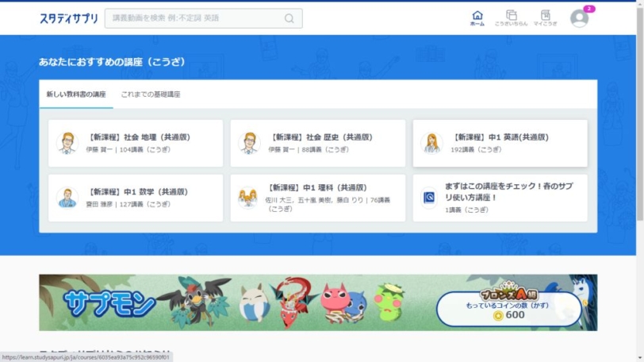This screenshot has width=644, height=362.
Task: Click the magnifier search icon
Action: pyautogui.click(x=289, y=18)
